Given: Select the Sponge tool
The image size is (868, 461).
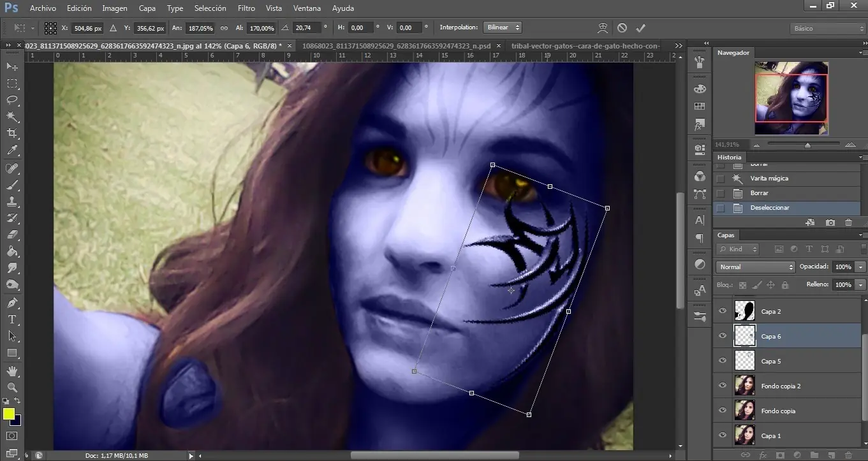Looking at the screenshot, I should [12, 284].
